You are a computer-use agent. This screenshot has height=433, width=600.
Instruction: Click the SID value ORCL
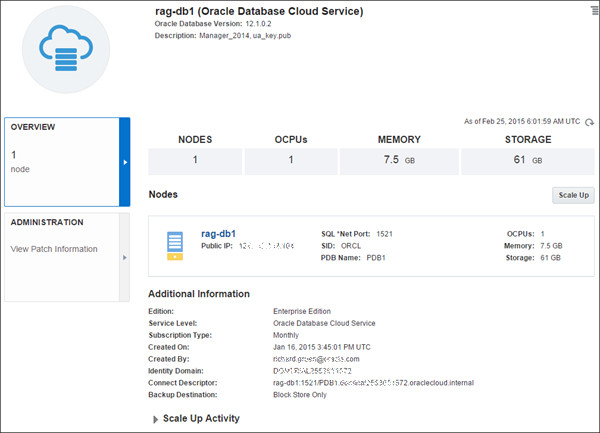351,246
